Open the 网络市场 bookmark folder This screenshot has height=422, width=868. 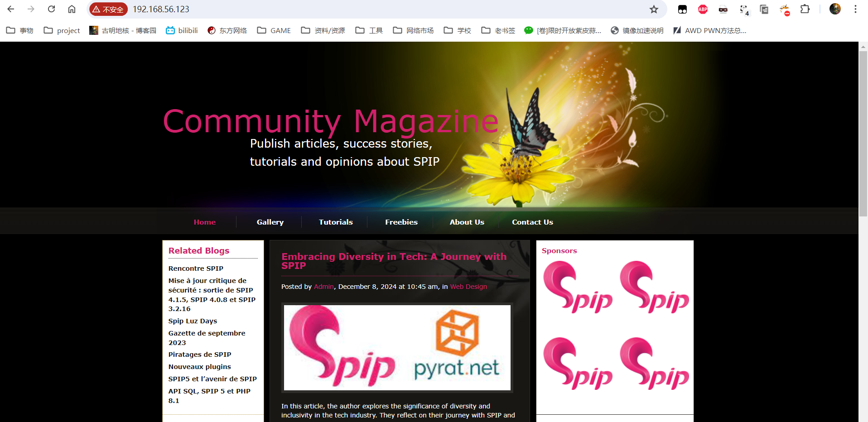pyautogui.click(x=414, y=30)
